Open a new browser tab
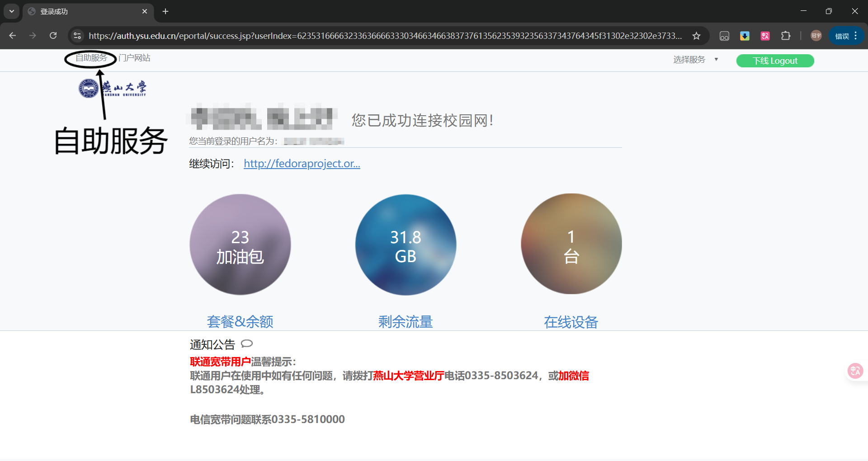868x461 pixels. tap(165, 11)
